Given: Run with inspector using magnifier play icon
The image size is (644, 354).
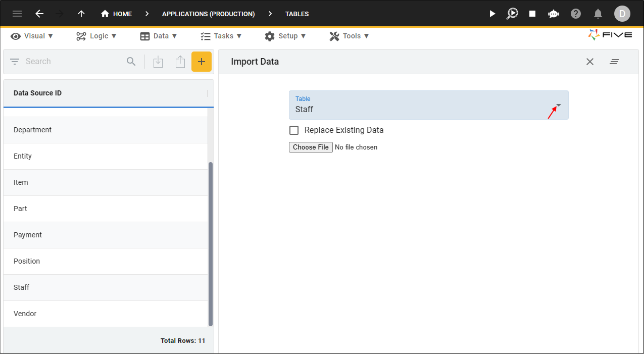Looking at the screenshot, I should (512, 14).
